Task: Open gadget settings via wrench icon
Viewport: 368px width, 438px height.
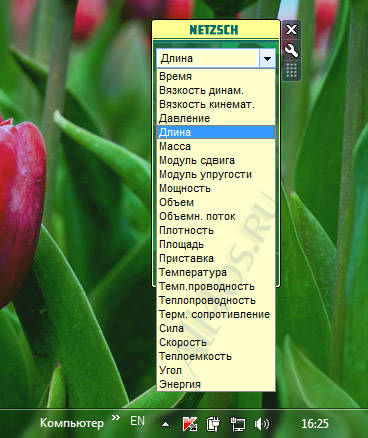Action: [291, 51]
